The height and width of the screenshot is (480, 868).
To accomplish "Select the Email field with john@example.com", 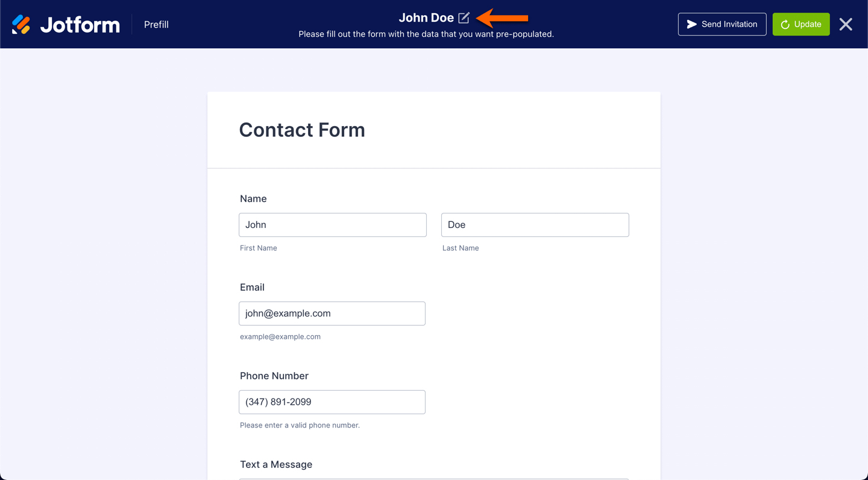I will click(332, 314).
